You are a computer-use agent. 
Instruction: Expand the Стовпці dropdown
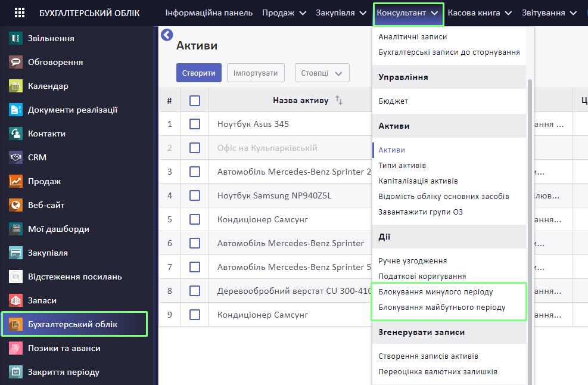322,73
